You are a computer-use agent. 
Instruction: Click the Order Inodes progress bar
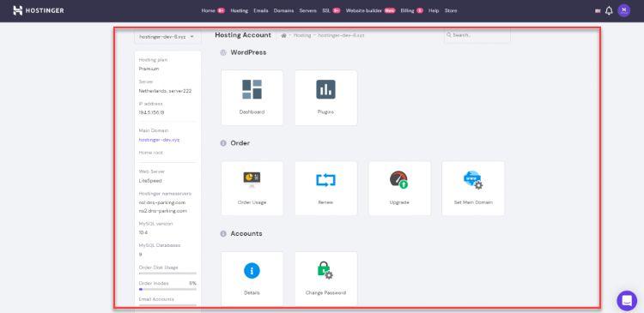tap(167, 289)
